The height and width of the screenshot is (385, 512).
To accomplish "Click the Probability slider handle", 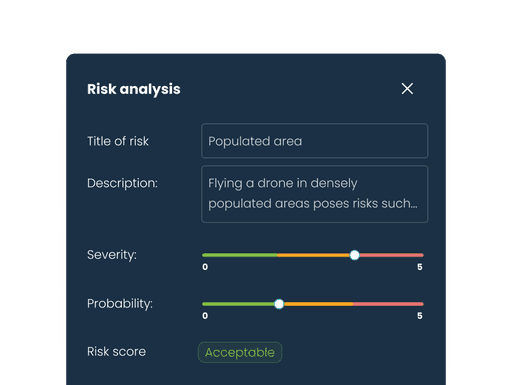I will click(279, 304).
